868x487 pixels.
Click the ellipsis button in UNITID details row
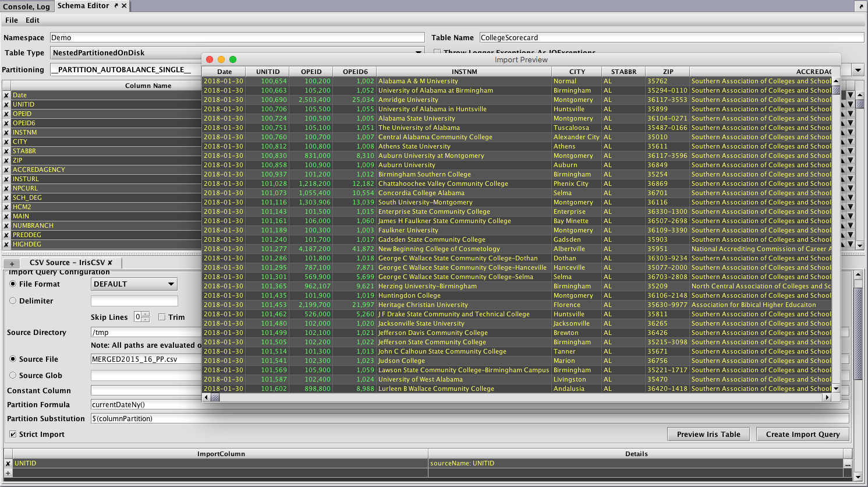coord(848,464)
